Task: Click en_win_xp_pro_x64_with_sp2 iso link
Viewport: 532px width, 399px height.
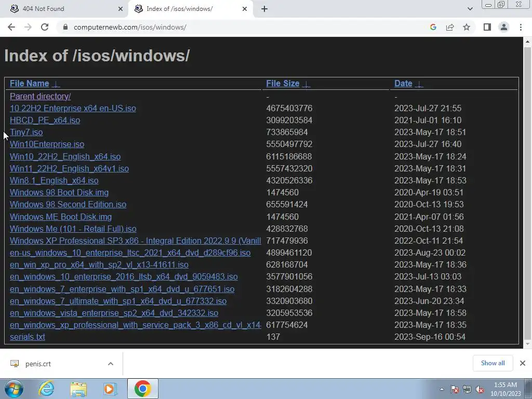Action: (x=99, y=264)
